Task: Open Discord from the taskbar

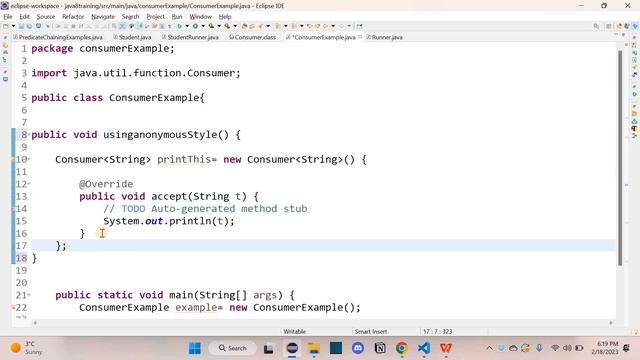Action: 358,348
